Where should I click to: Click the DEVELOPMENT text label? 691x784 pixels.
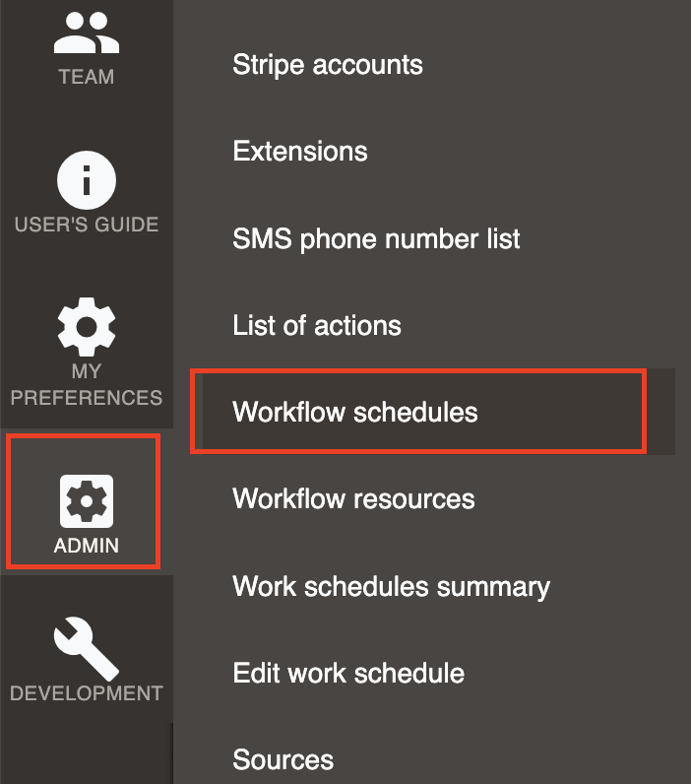pos(87,693)
